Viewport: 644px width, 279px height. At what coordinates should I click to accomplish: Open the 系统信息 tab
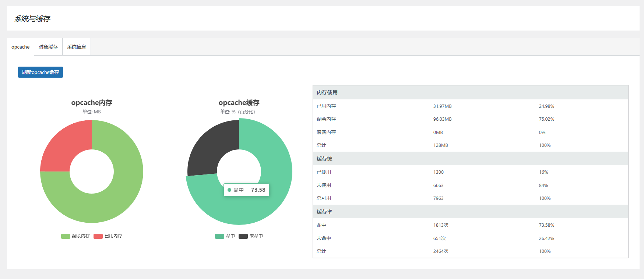77,47
